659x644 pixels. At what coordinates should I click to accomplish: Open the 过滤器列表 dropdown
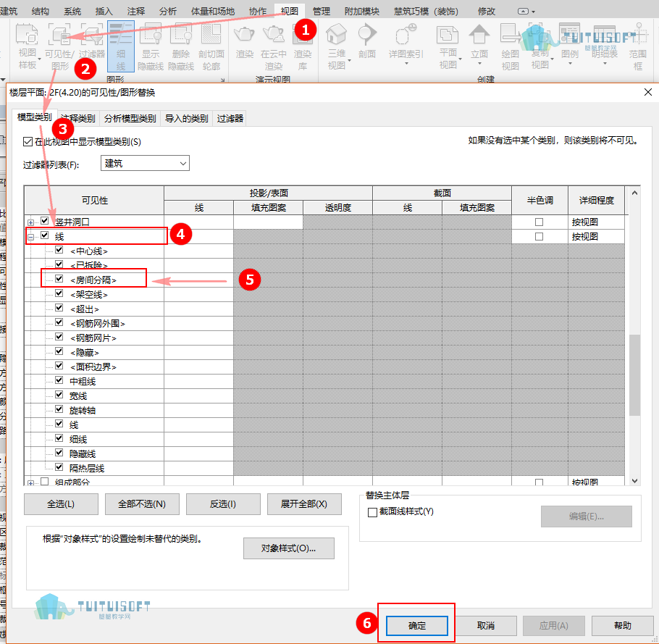click(145, 163)
